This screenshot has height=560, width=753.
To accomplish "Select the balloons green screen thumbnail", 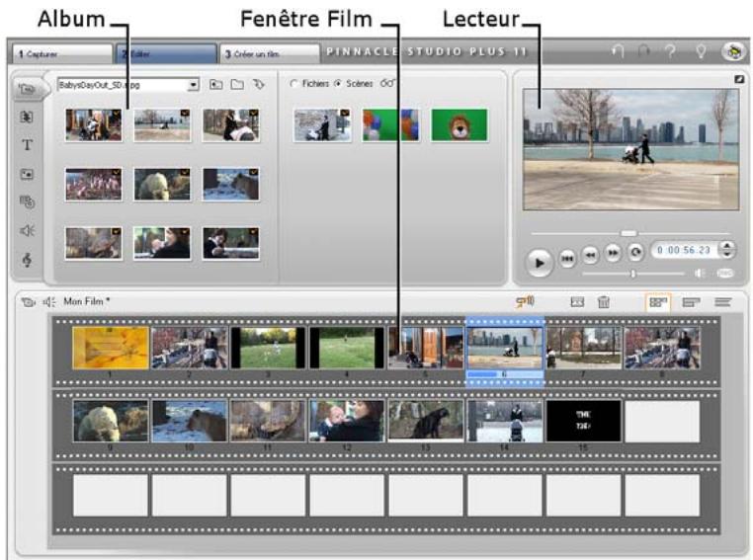I will point(390,124).
